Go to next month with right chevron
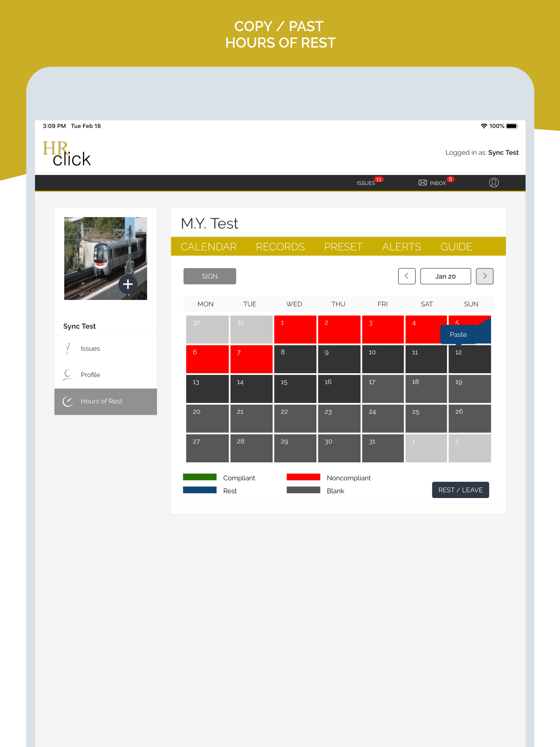Image resolution: width=560 pixels, height=747 pixels. 484,276
